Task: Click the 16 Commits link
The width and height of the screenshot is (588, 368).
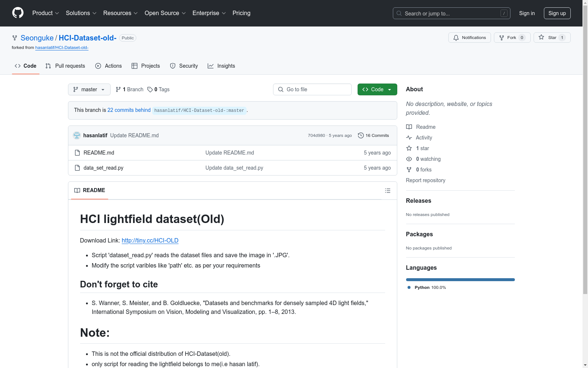Action: click(373, 135)
